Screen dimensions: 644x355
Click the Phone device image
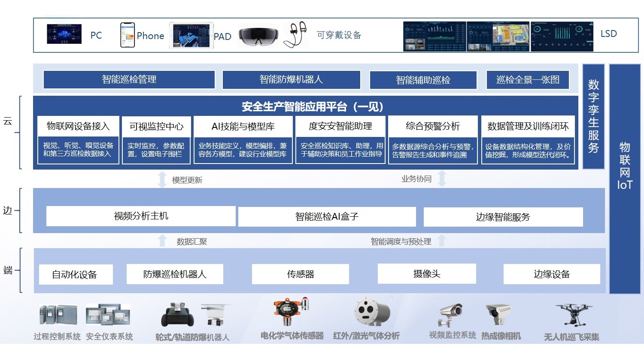128,35
